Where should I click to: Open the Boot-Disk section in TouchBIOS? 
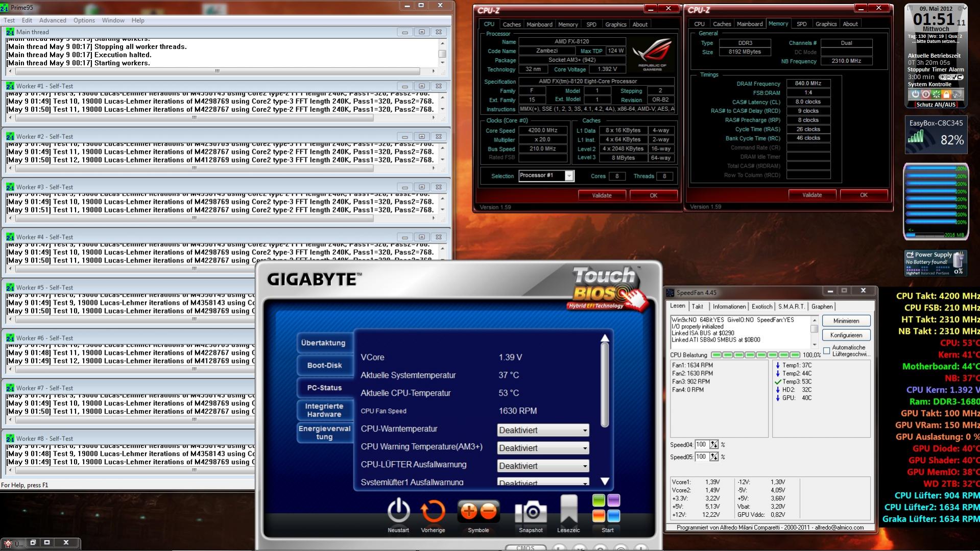coord(324,365)
